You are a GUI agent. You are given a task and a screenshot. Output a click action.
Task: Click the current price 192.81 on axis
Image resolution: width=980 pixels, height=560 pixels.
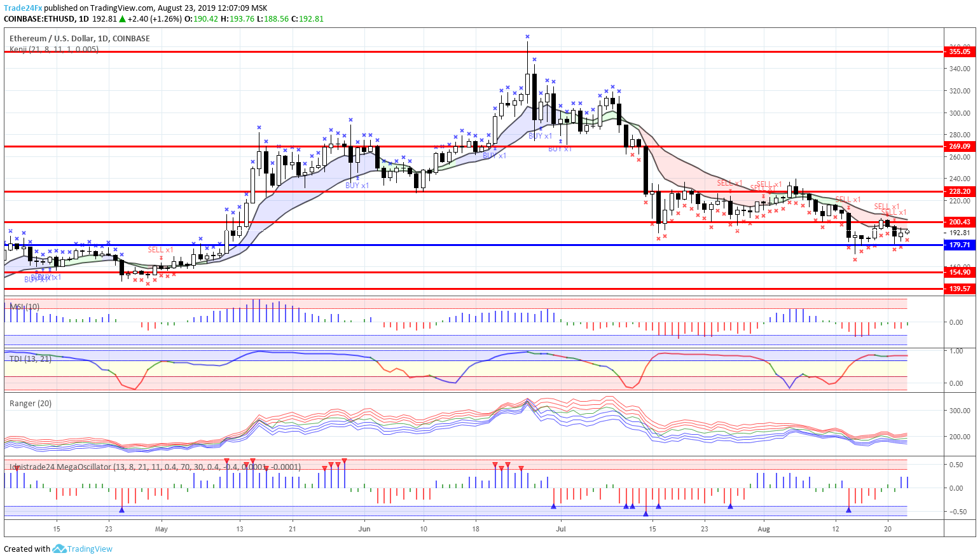pos(960,233)
